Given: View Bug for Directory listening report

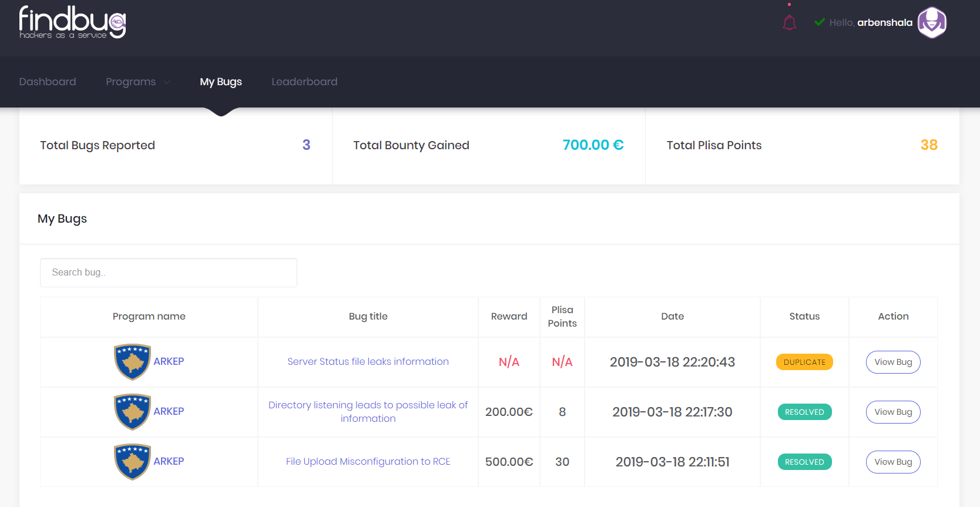Looking at the screenshot, I should (x=893, y=412).
